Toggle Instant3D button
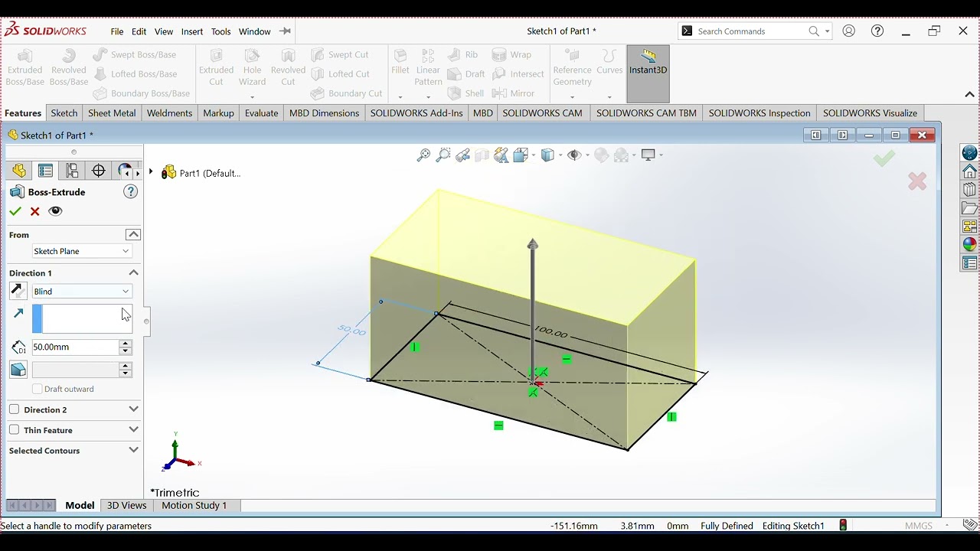 coord(648,73)
